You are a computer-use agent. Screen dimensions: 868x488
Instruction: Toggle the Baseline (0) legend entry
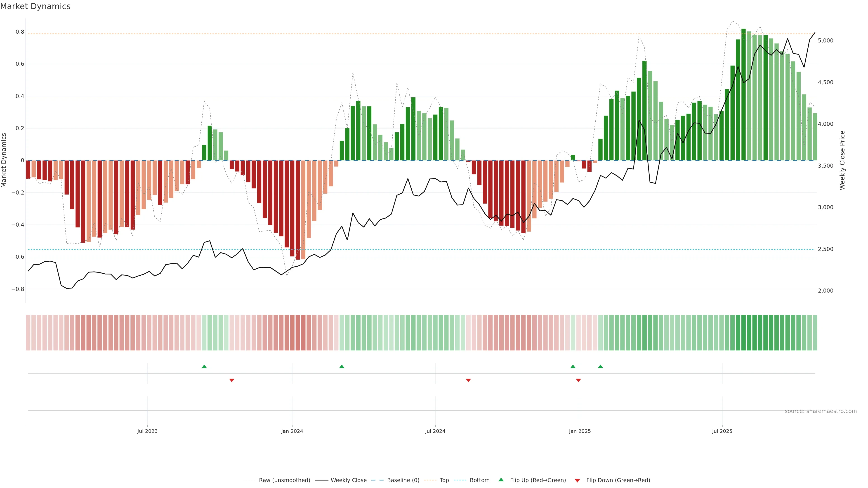(x=403, y=480)
